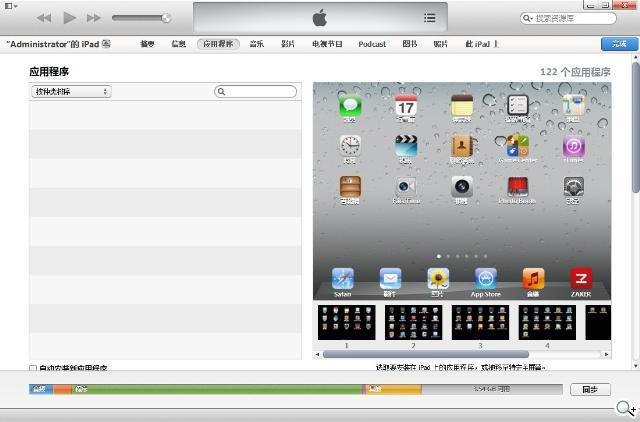Click the blue audio segment of capacity bar
Viewport: 640px width, 422px height.
[x=41, y=389]
